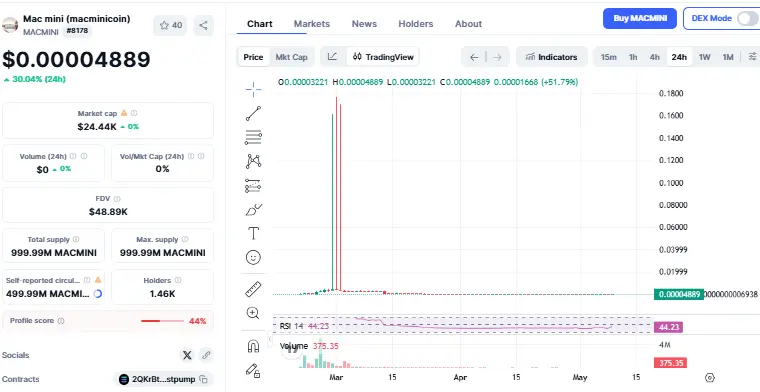Open the Indicators menu
760x392 pixels.
pyautogui.click(x=552, y=57)
